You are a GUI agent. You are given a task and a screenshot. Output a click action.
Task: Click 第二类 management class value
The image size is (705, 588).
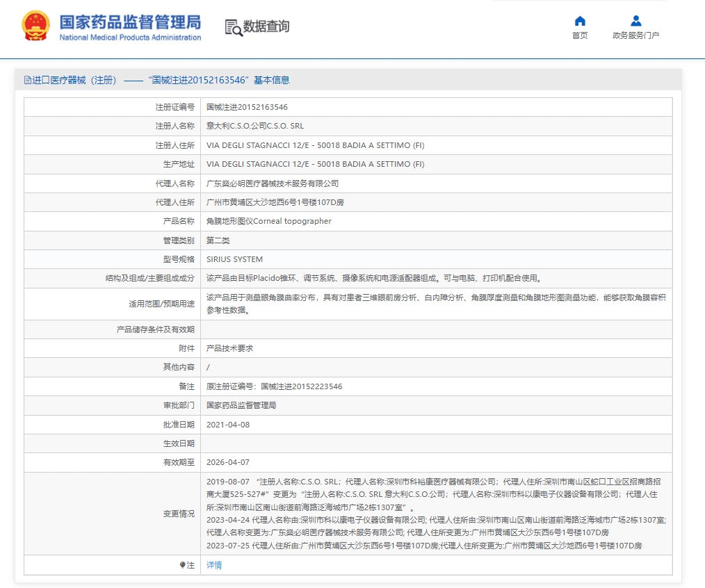point(218,240)
